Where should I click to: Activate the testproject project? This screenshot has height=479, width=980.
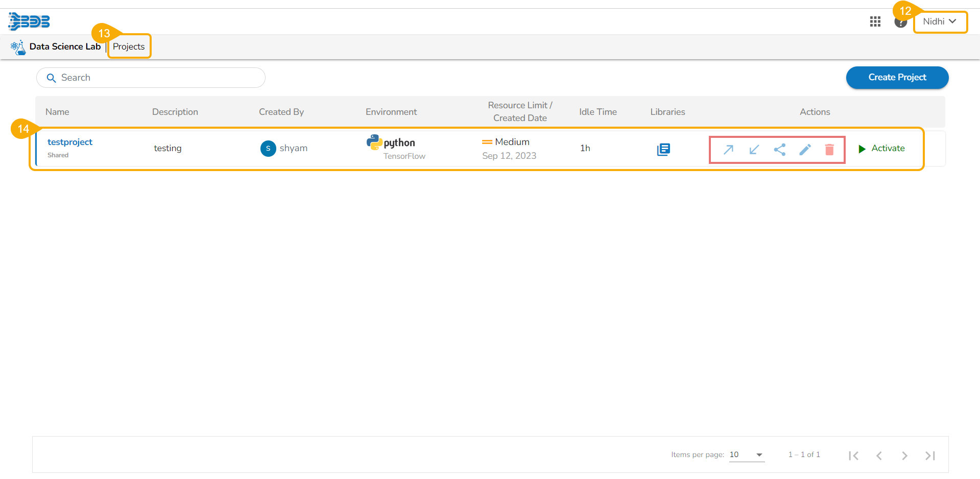[882, 148]
